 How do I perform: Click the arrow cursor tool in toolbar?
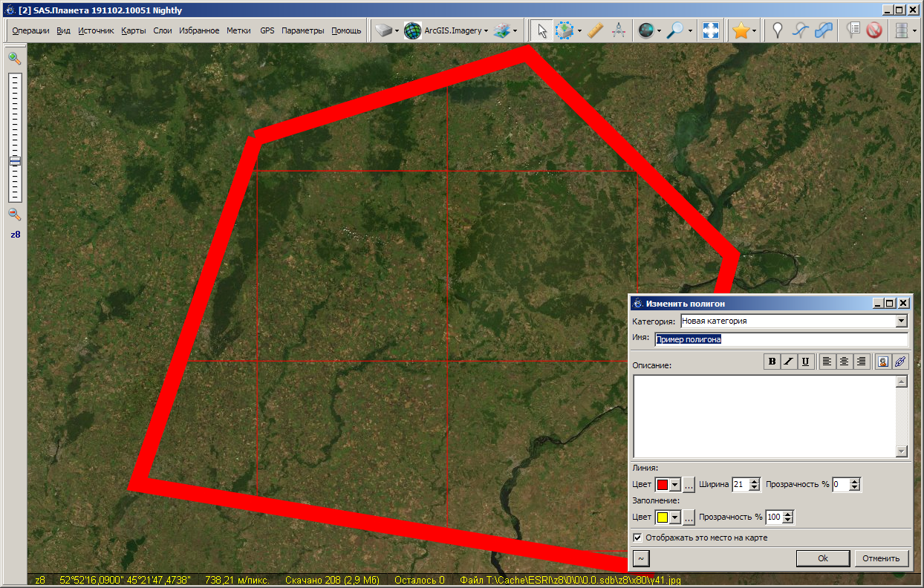click(x=542, y=30)
